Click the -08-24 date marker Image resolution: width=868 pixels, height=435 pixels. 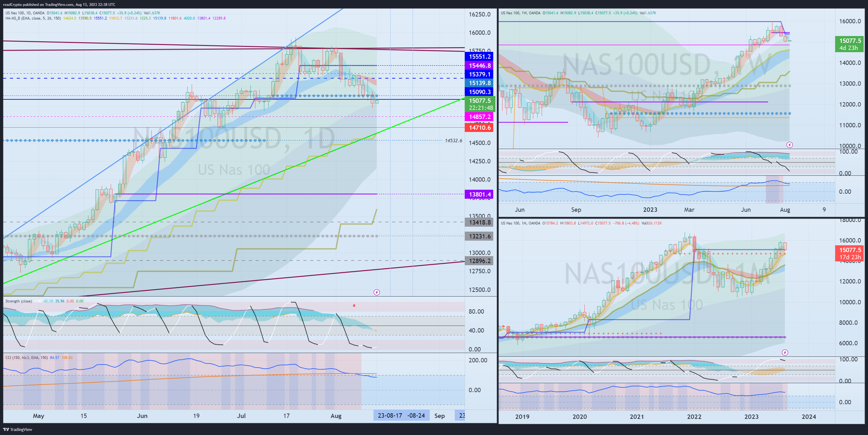coord(417,415)
